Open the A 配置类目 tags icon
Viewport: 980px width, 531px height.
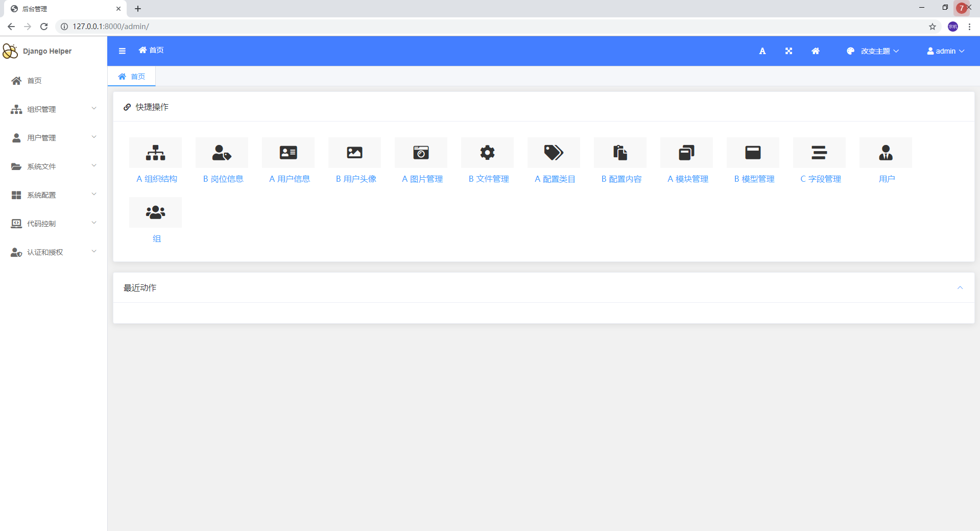pos(554,153)
